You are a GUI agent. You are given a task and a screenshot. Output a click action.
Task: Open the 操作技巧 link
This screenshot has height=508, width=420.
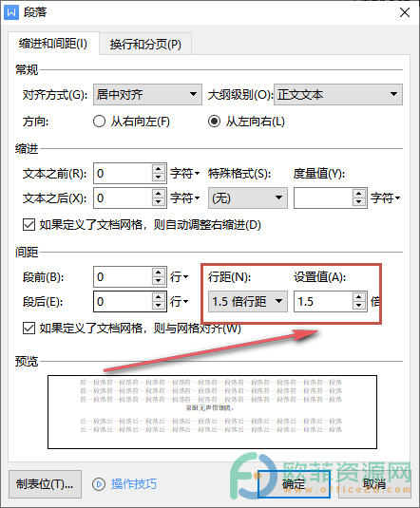click(134, 484)
